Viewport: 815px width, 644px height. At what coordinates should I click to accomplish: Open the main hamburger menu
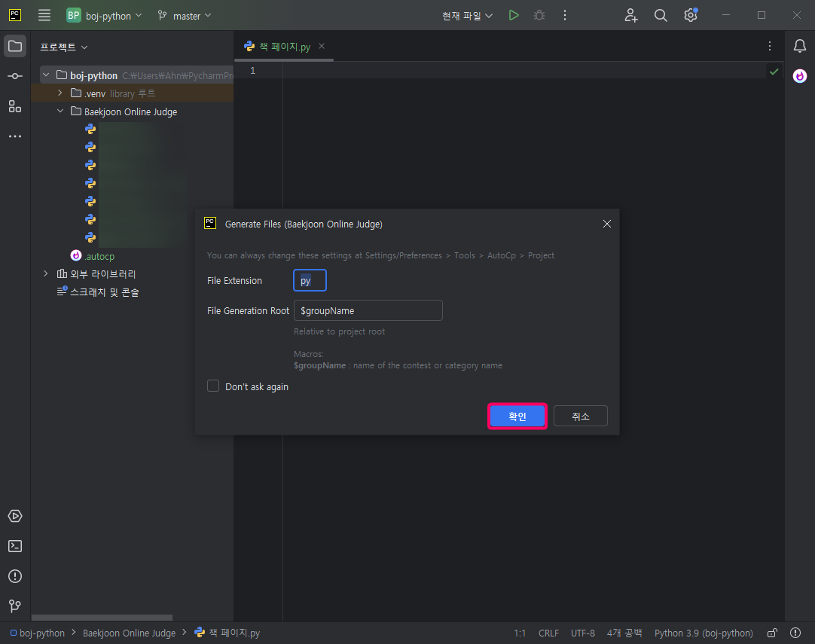click(x=44, y=16)
